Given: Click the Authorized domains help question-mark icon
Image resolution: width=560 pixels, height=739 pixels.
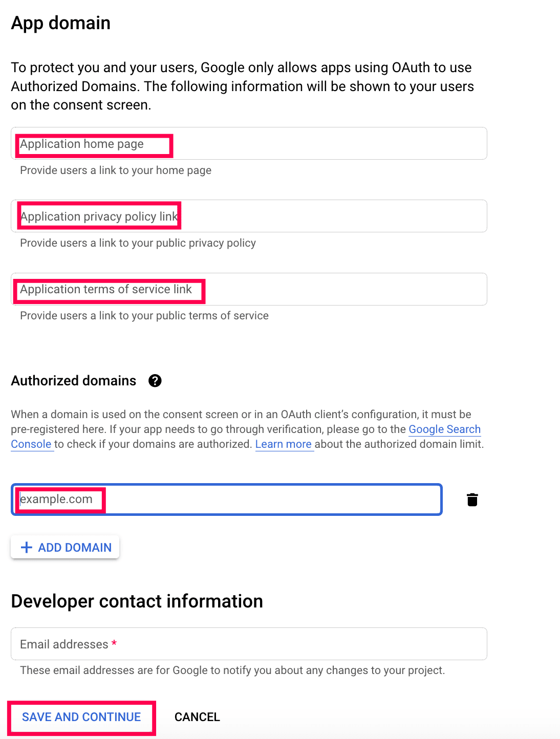Looking at the screenshot, I should (x=155, y=381).
